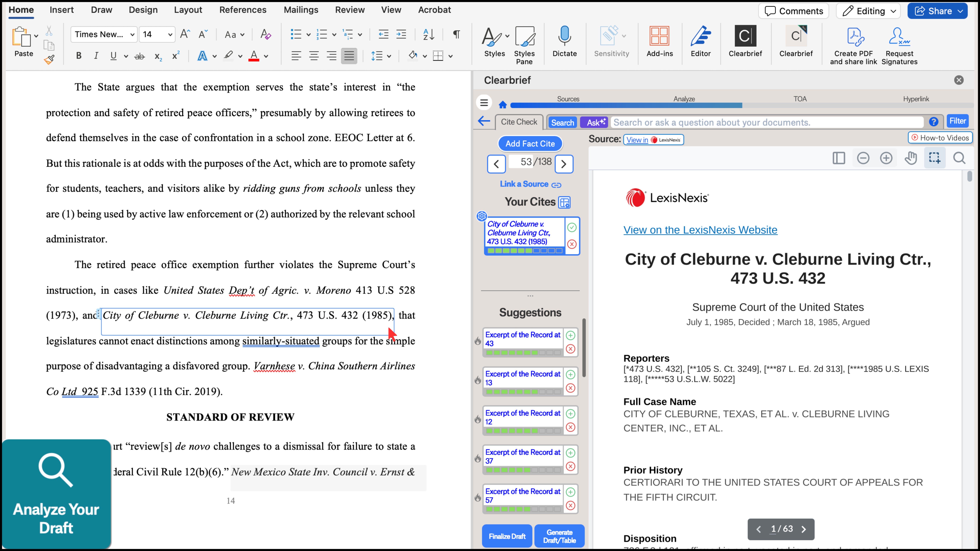Increase font size with grow icon

pyautogui.click(x=185, y=34)
